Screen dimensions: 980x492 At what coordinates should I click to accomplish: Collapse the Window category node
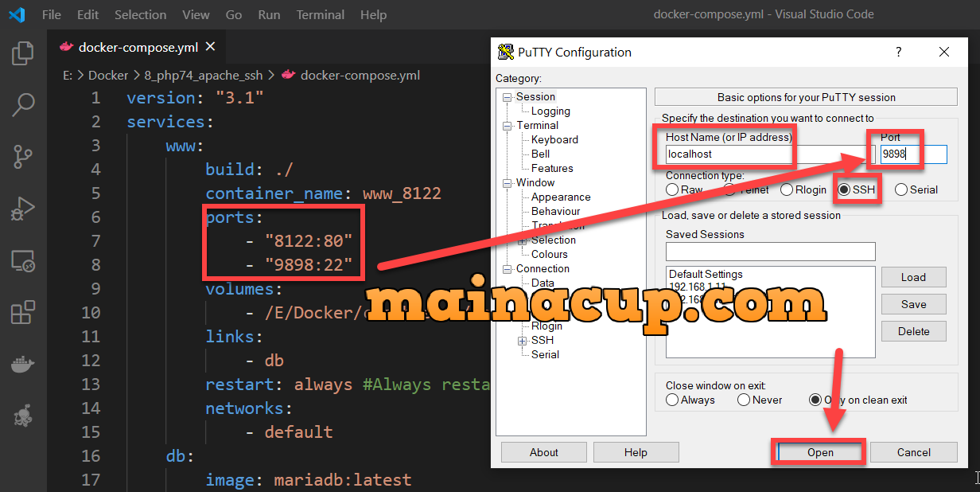pyautogui.click(x=507, y=183)
